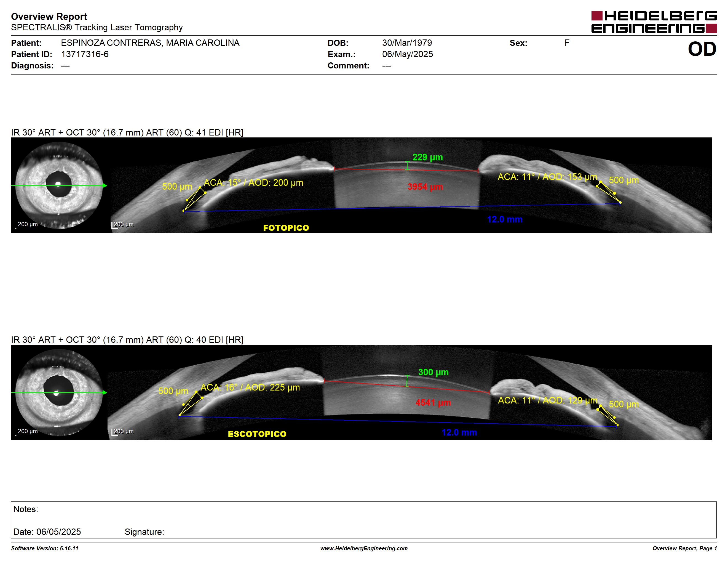Click ACA: 11° / AOD: 129 µm label
728x563 pixels.
(547, 400)
